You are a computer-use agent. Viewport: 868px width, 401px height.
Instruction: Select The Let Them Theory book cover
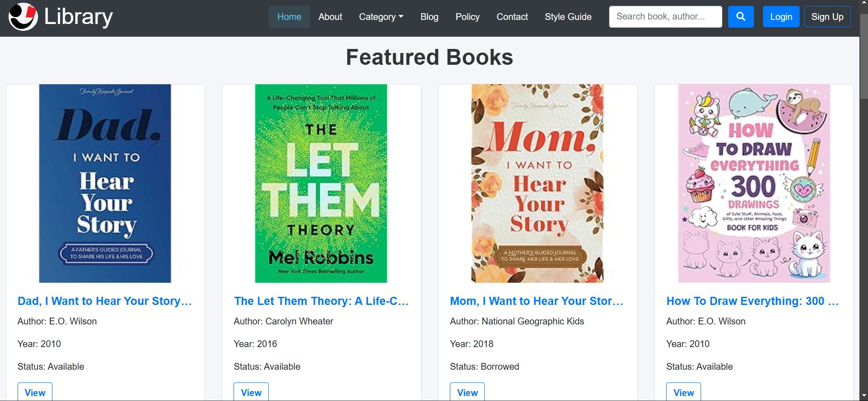[x=321, y=184]
